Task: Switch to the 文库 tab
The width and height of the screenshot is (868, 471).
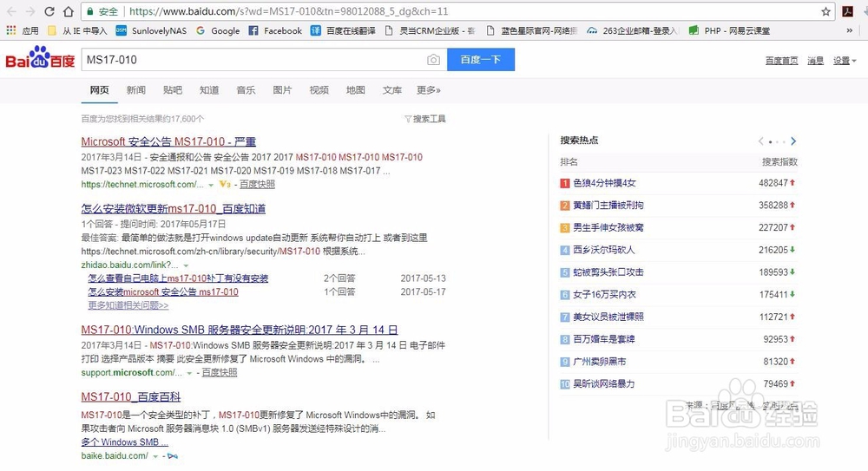Action: coord(392,89)
